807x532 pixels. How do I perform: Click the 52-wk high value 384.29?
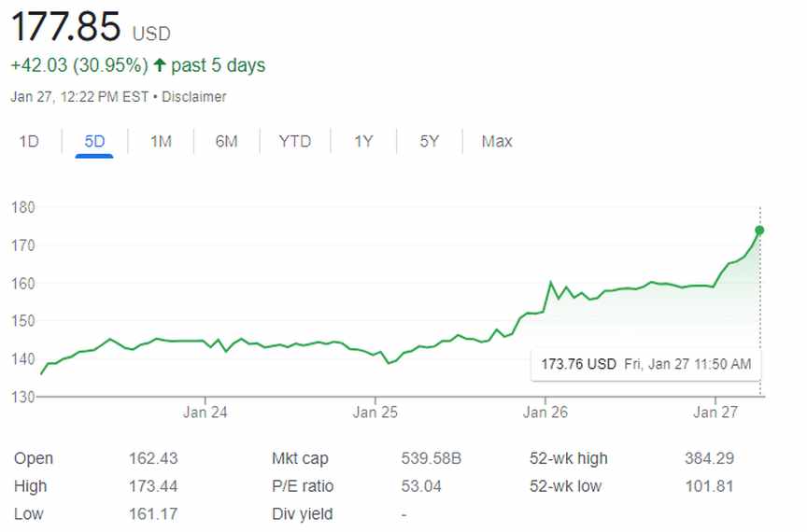[709, 458]
